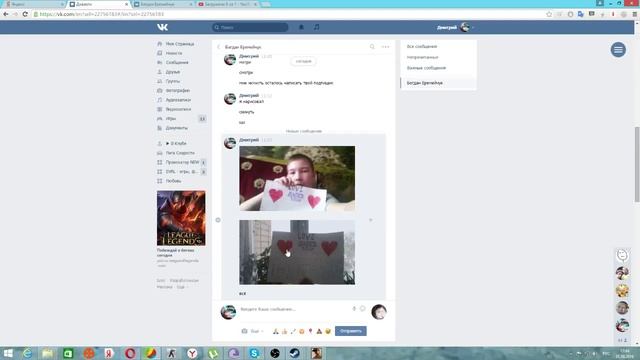
Task: Click the browser address bar
Action: [x=286, y=14]
